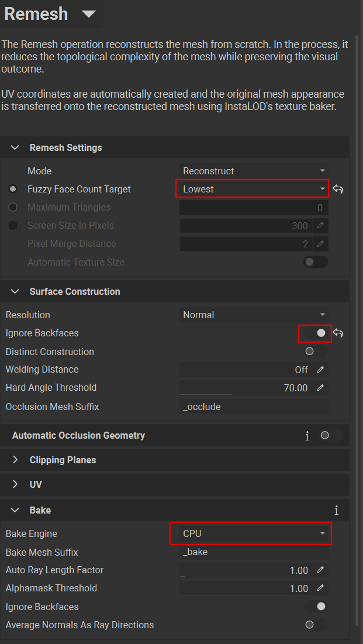The height and width of the screenshot is (644, 363).
Task: Toggle Distinct Construction switch
Action: 316,352
